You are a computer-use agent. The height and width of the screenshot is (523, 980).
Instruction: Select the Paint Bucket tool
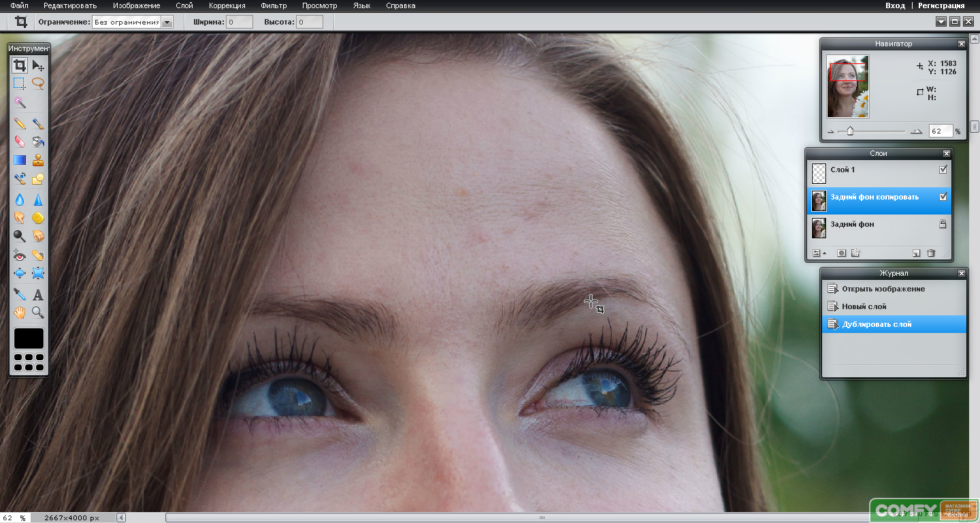38,142
